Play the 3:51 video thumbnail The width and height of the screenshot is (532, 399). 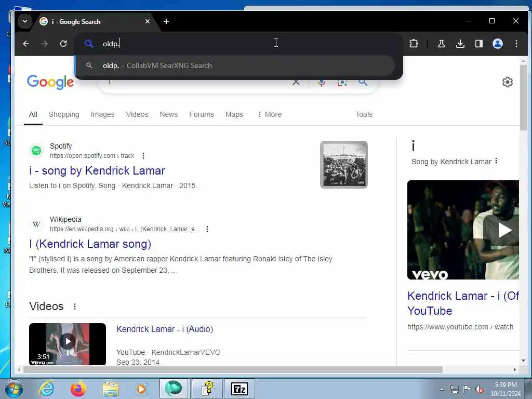click(68, 344)
